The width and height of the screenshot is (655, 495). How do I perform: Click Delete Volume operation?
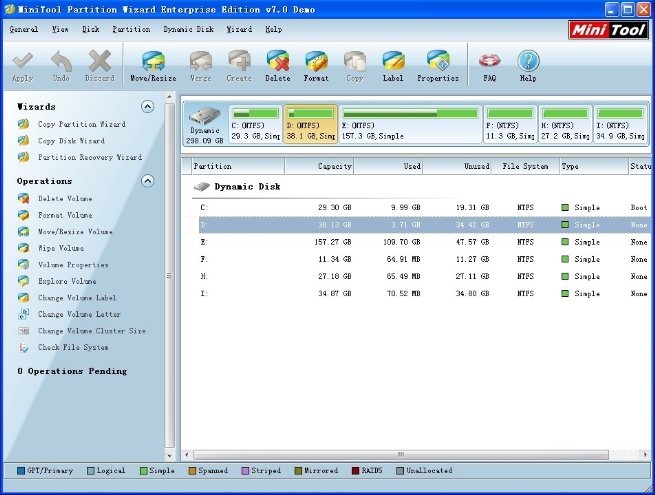coord(65,198)
